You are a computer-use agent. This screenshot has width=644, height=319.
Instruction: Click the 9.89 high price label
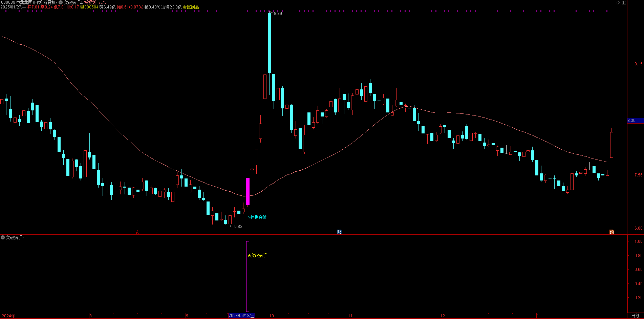pos(278,14)
